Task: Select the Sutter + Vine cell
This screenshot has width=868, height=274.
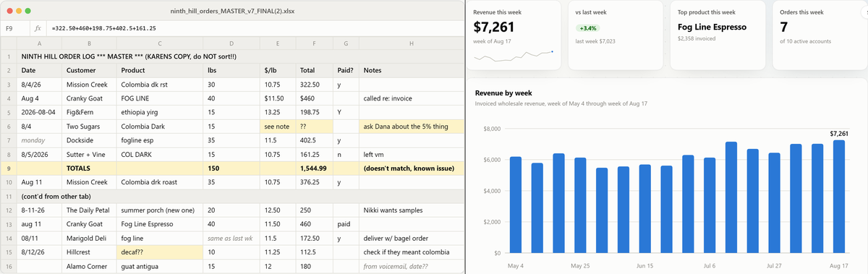Action: (90, 154)
